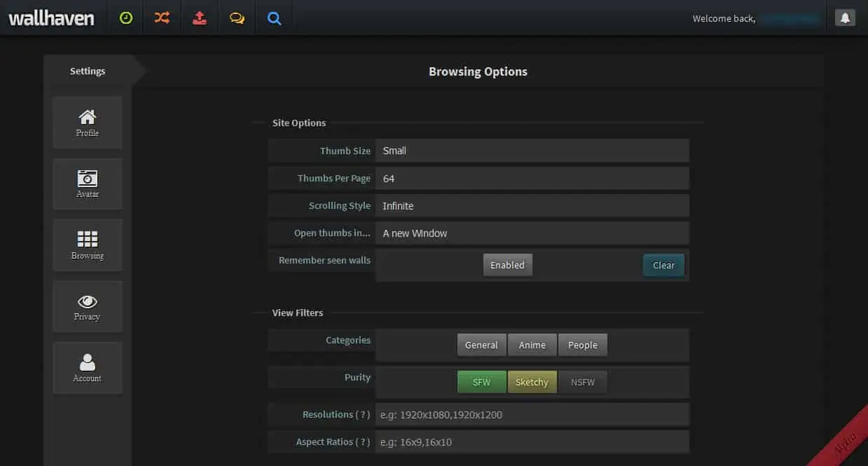
Task: Click the Resolutions input field
Action: click(532, 414)
